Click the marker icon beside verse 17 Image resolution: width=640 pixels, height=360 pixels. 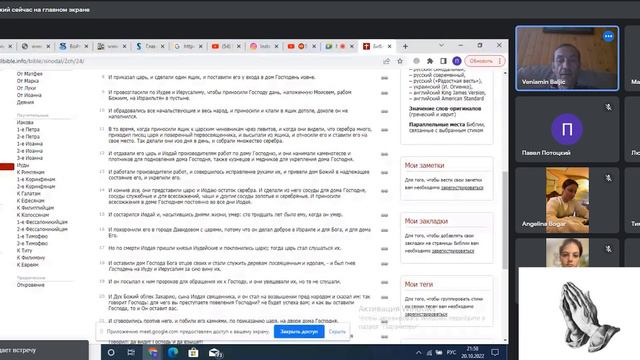click(x=384, y=249)
